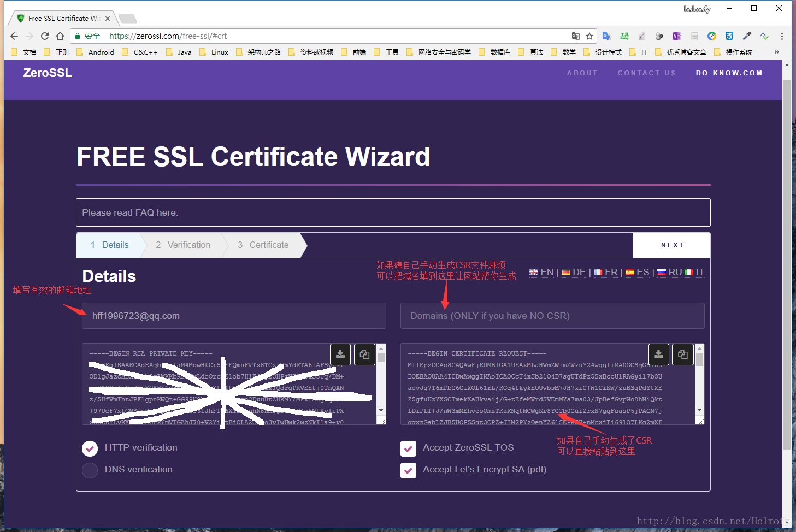Switch language to ES
Screen dimensions: 796x532
(638, 272)
